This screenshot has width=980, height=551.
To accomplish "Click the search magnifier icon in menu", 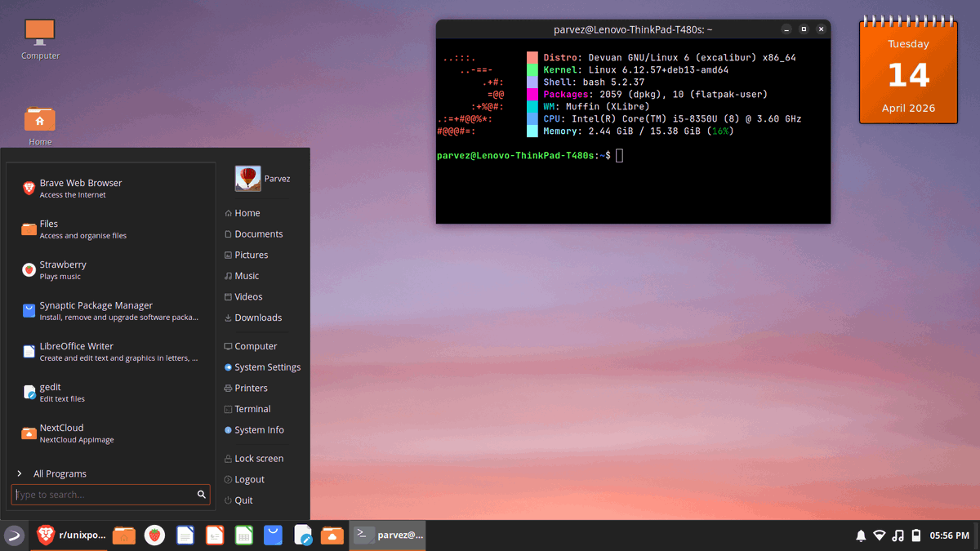I will (x=202, y=495).
